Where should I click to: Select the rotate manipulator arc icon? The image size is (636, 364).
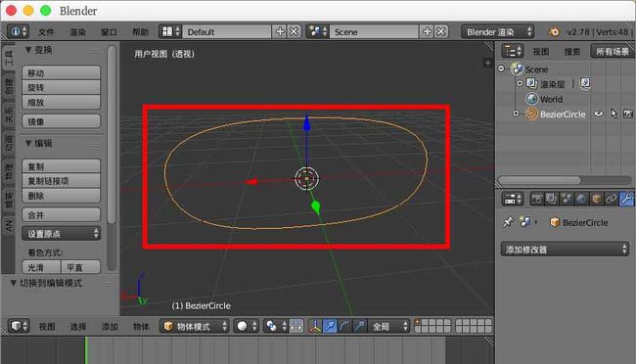click(344, 326)
